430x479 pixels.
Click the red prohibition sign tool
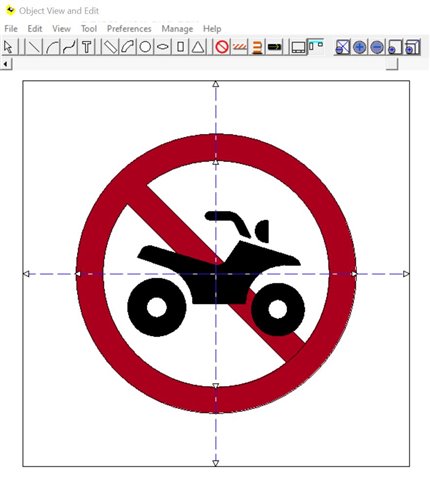(222, 47)
